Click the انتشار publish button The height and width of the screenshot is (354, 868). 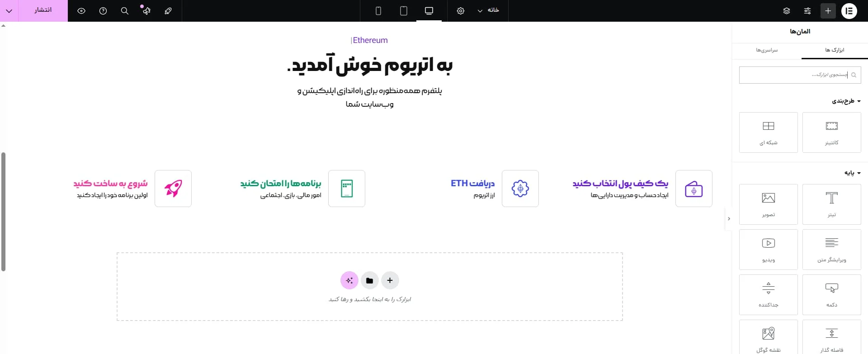(x=43, y=11)
